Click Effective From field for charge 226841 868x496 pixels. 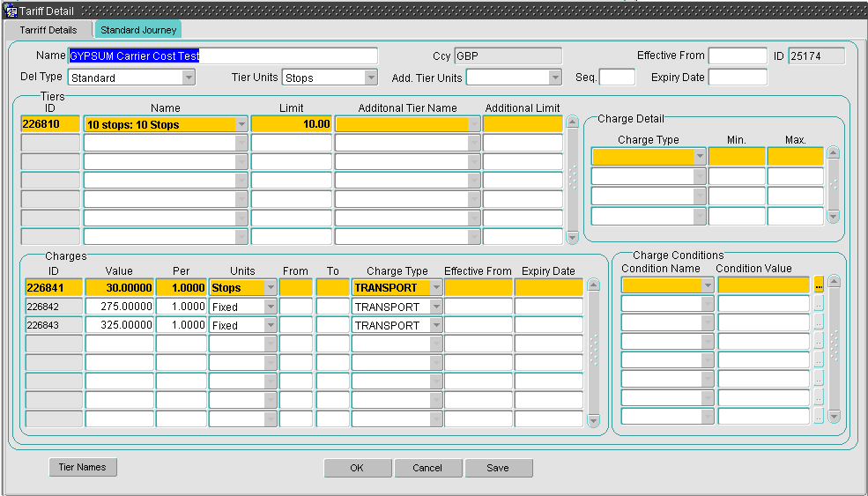(478, 288)
